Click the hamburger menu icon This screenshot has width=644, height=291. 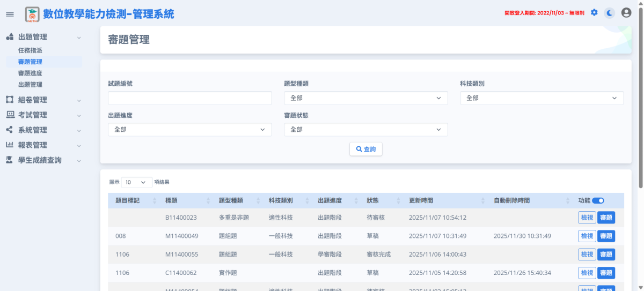tap(10, 14)
